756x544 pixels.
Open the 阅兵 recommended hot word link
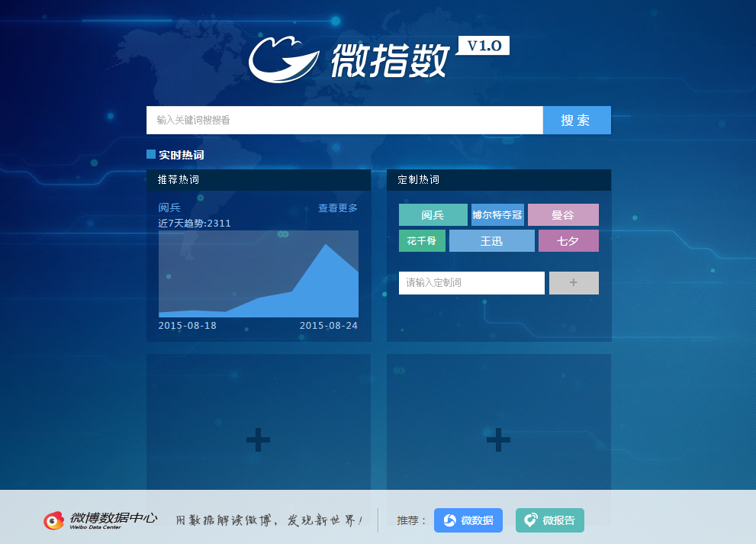[x=169, y=208]
